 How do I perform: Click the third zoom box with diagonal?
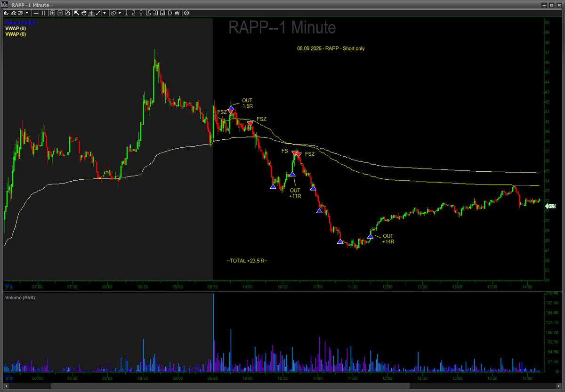[67, 13]
